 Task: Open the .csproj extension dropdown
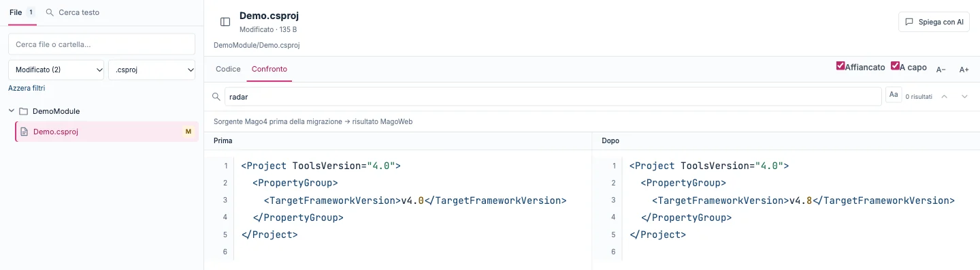[152, 70]
